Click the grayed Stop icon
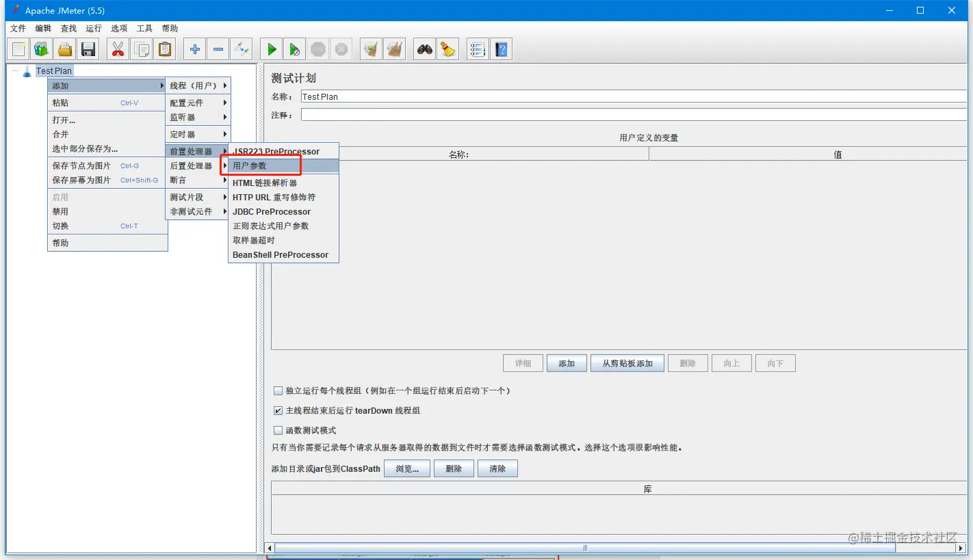Viewport: 973px width, 560px height. (318, 49)
